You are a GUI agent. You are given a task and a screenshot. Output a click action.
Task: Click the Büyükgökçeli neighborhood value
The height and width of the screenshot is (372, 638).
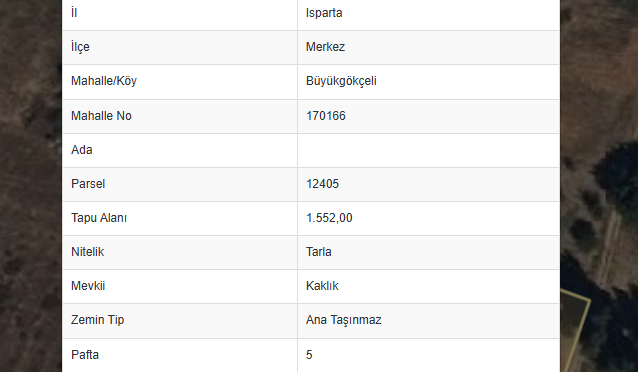(341, 81)
